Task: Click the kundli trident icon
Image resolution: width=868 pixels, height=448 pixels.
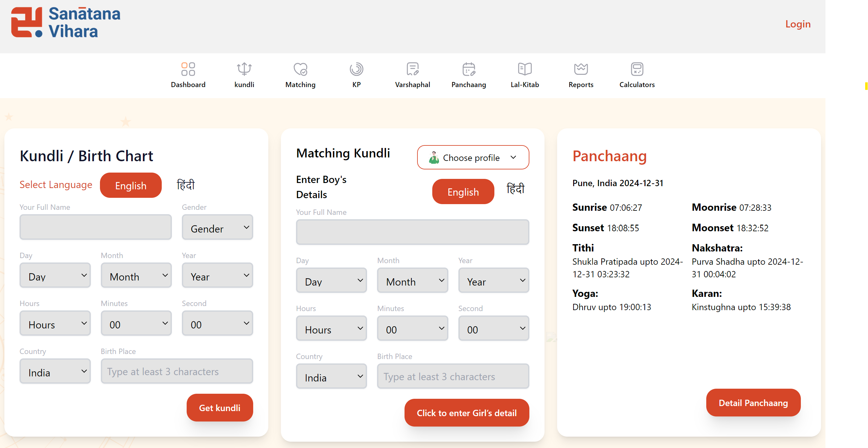Action: (x=244, y=69)
